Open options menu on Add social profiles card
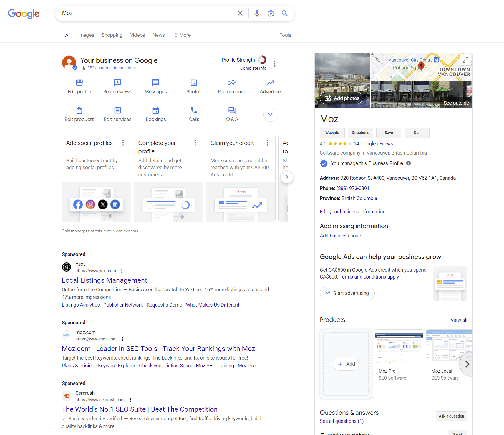 [123, 143]
